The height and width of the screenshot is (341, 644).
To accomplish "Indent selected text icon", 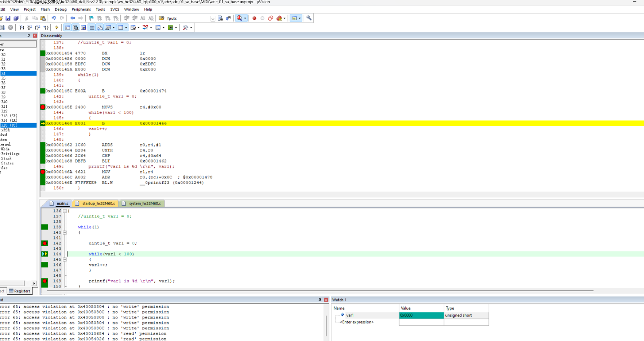I will (127, 18).
